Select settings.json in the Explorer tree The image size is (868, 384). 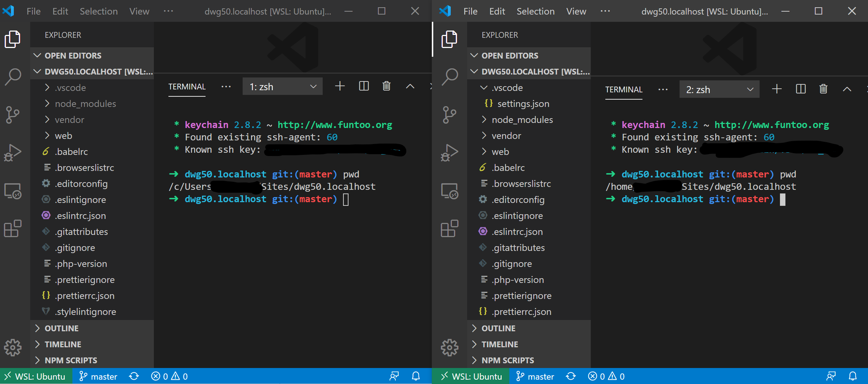pyautogui.click(x=523, y=104)
